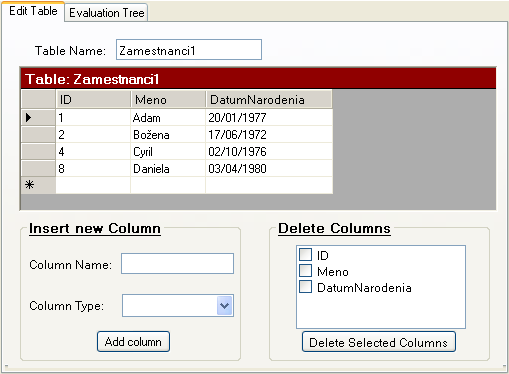This screenshot has height=374, width=509.
Task: Click the cell containing Adam
Action: [168, 117]
